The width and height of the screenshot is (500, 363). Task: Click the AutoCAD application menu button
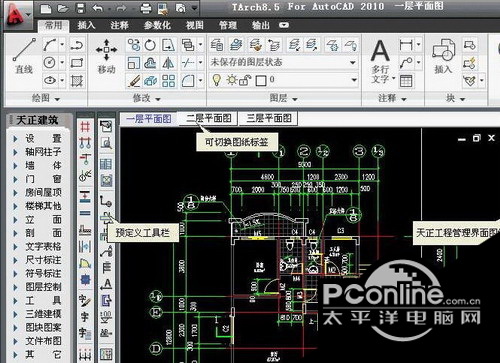point(17,16)
